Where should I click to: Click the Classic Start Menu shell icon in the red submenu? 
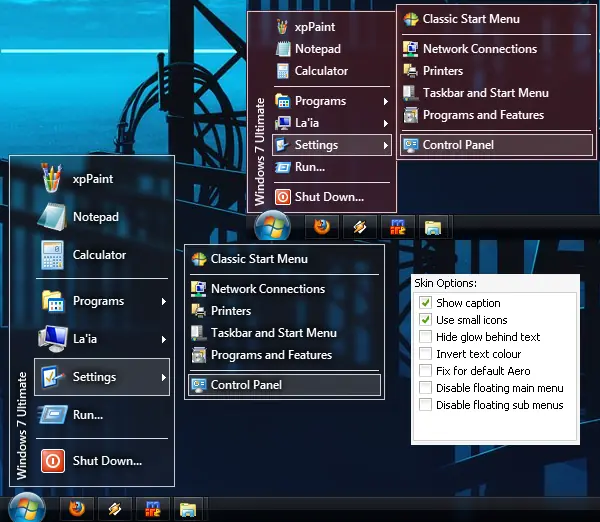tap(411, 19)
